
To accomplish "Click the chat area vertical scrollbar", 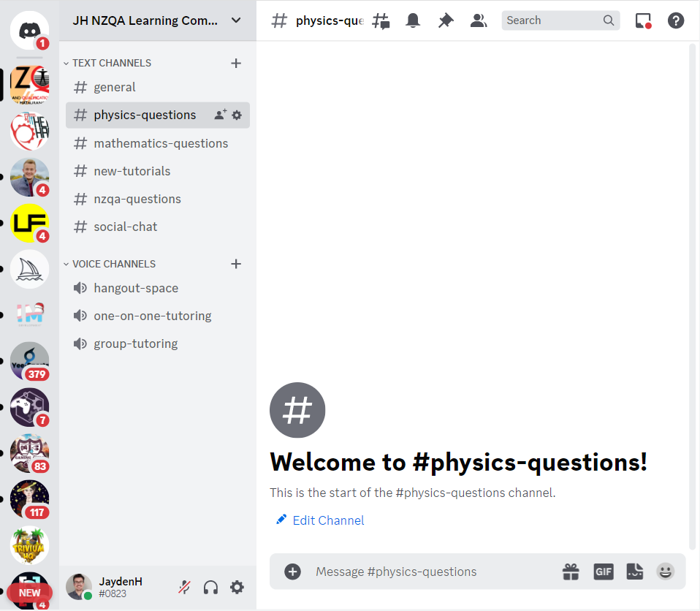I will coord(693,297).
